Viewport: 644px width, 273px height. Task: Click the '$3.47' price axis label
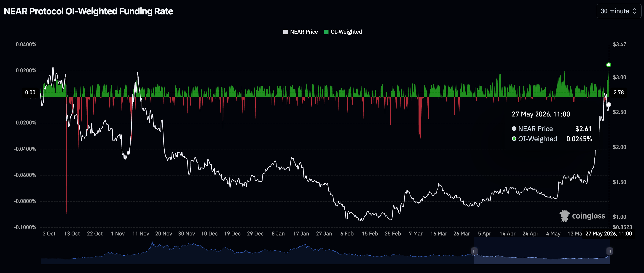[620, 44]
